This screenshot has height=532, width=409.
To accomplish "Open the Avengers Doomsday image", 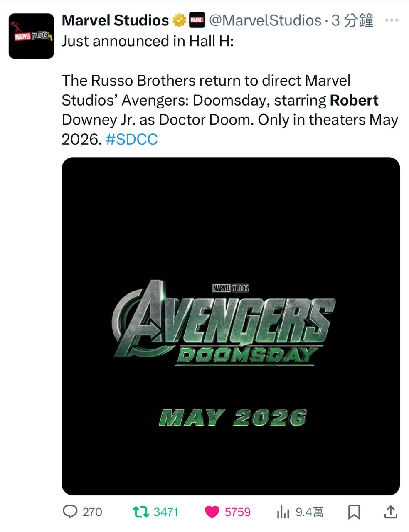I will (231, 326).
